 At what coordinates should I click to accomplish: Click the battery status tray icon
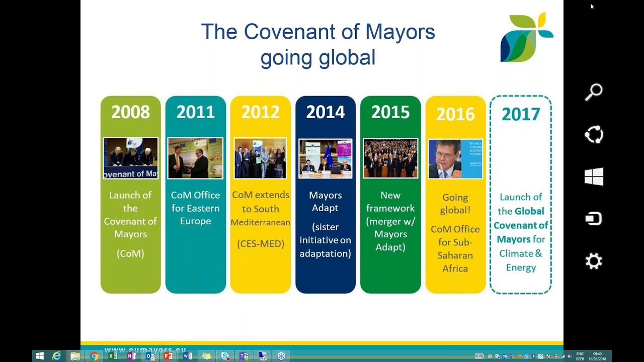point(556,356)
